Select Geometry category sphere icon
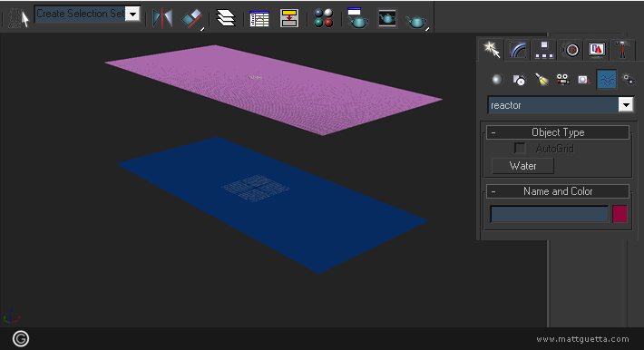This screenshot has height=350, width=644. click(x=497, y=79)
